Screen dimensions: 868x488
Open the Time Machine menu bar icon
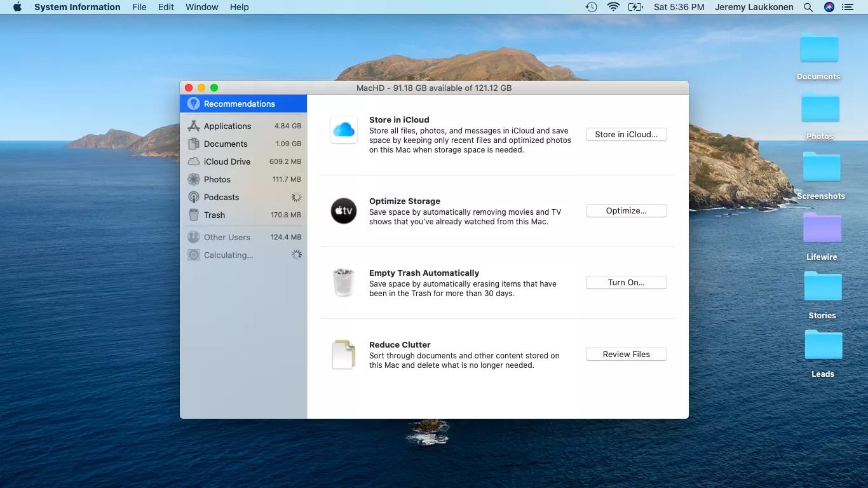pyautogui.click(x=592, y=7)
